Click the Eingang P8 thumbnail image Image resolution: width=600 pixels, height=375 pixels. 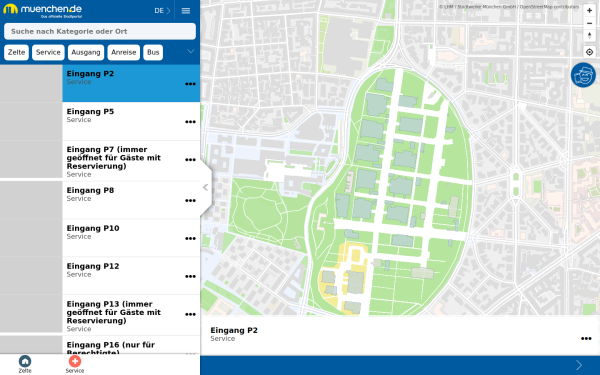click(x=31, y=200)
